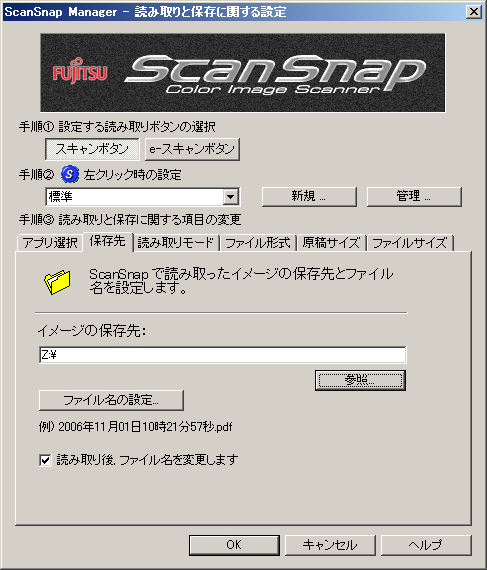
Task: Close the ScanSnap Manager dialog
Action: pos(474,12)
